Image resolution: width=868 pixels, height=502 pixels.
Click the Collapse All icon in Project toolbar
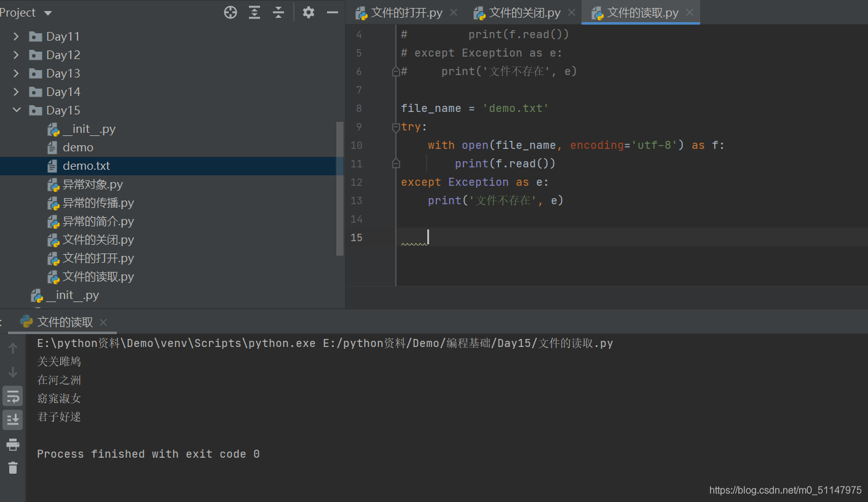click(278, 12)
